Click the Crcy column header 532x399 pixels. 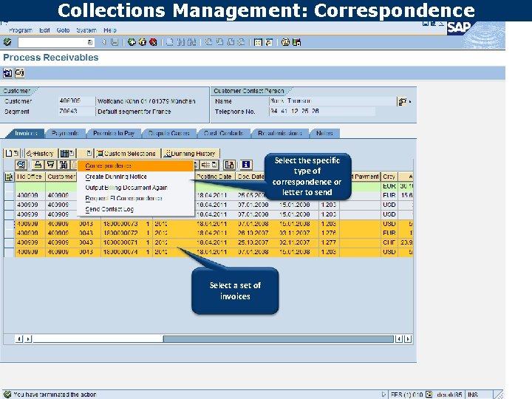[x=389, y=177]
